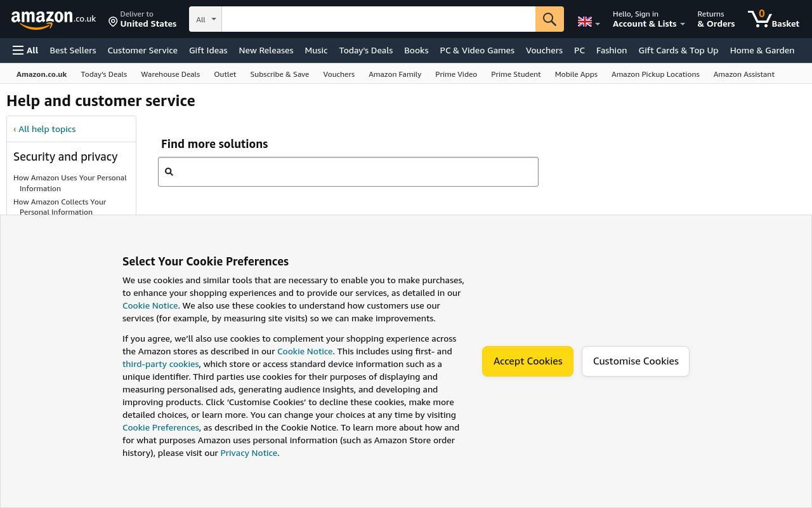Open Today's Deals in dark nav bar
812x508 pixels.
click(365, 50)
